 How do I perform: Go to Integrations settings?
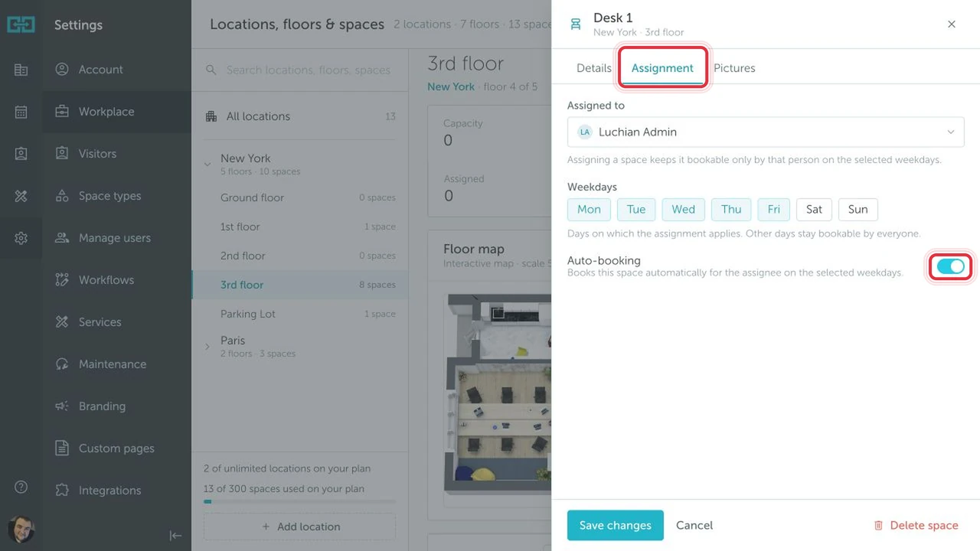[x=116, y=491]
